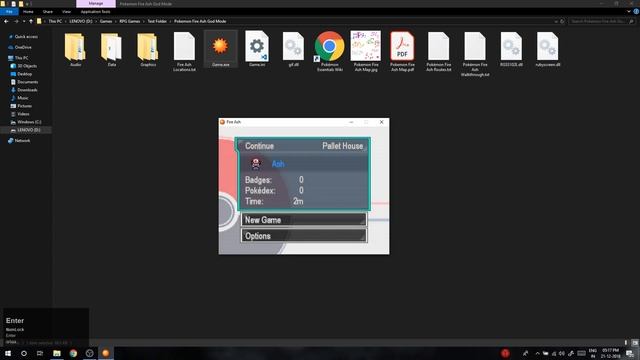Select the Pokemon Fire Ash Walkthrough.txt file
The height and width of the screenshot is (360, 640).
click(475, 54)
